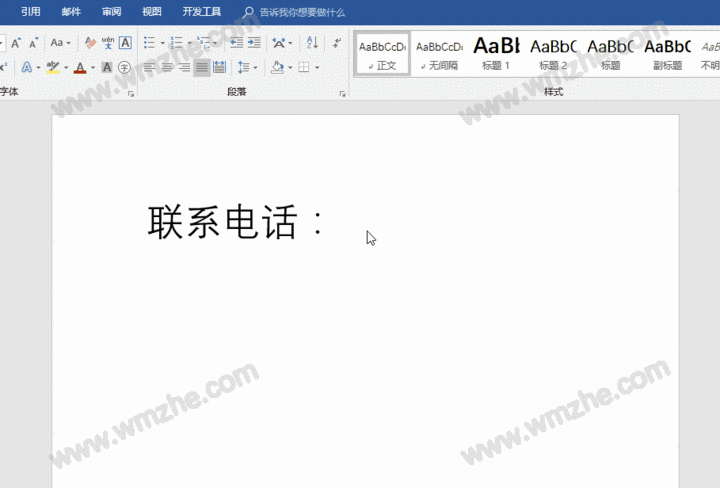Apply multilevel list
Image resolution: width=720 pixels, height=488 pixels.
point(203,43)
